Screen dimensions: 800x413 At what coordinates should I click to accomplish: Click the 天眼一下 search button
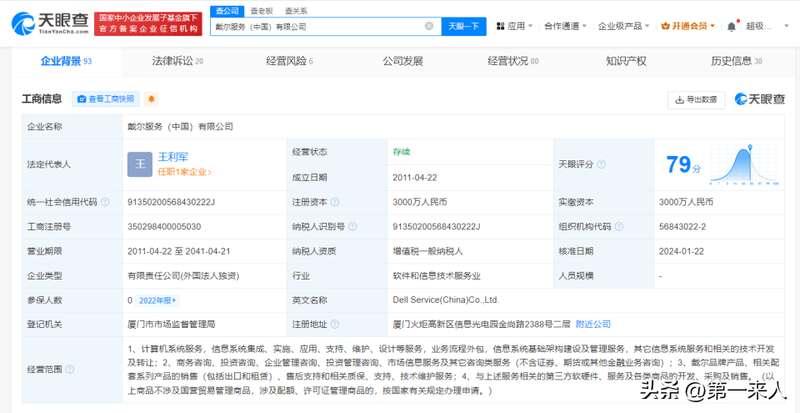(x=464, y=26)
